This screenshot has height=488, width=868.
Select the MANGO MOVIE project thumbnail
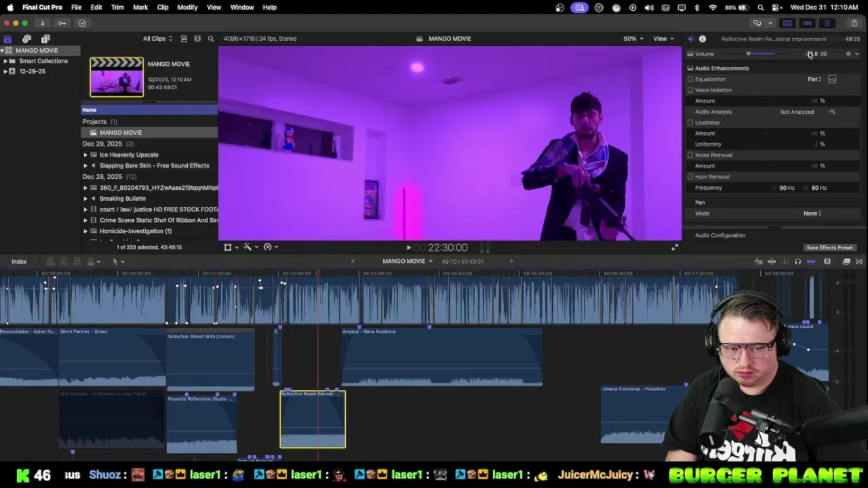[x=117, y=77]
